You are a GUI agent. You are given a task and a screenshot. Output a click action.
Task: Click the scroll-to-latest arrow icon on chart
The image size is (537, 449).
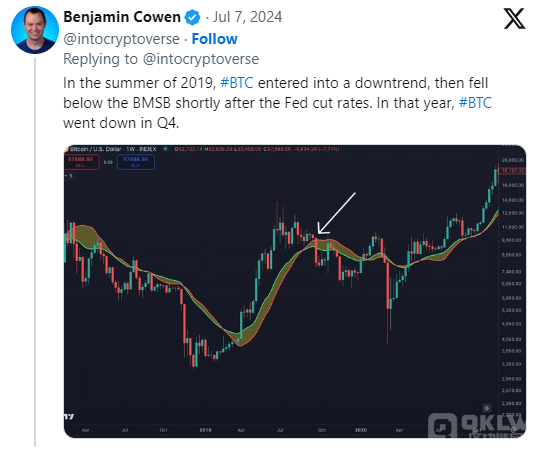coord(486,408)
